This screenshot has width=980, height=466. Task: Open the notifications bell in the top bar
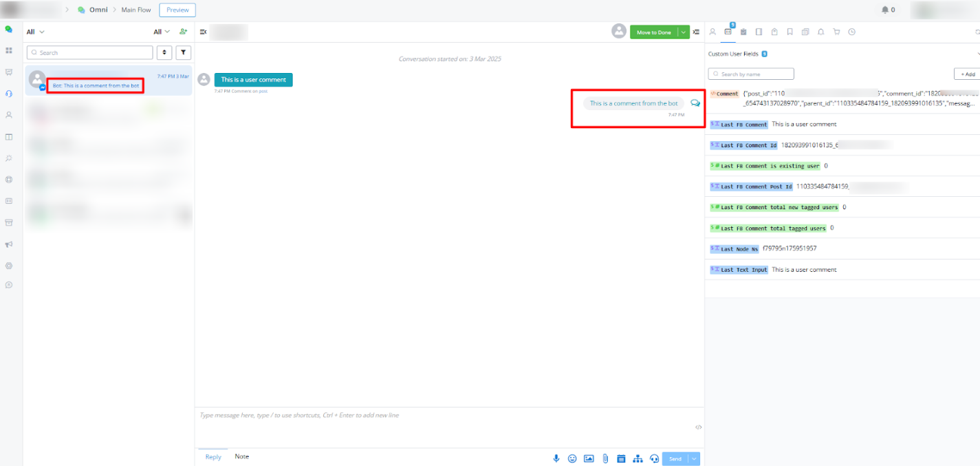885,10
